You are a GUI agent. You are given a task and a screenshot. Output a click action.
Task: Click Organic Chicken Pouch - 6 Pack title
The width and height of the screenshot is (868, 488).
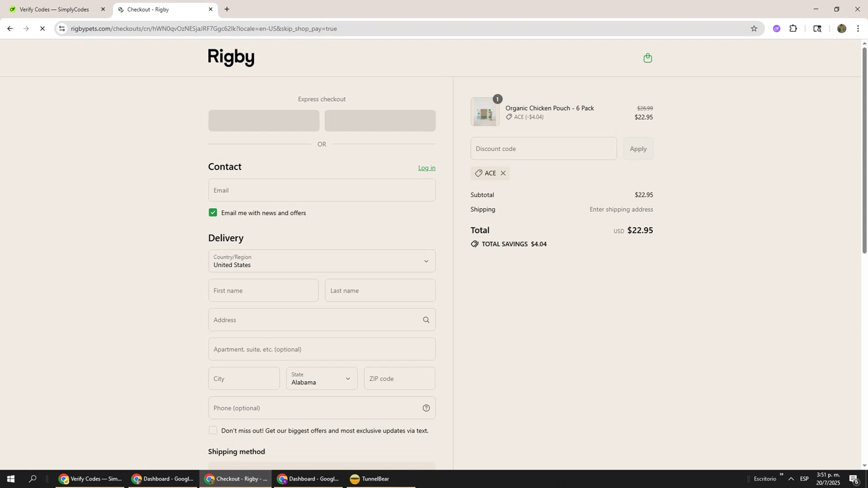click(550, 108)
